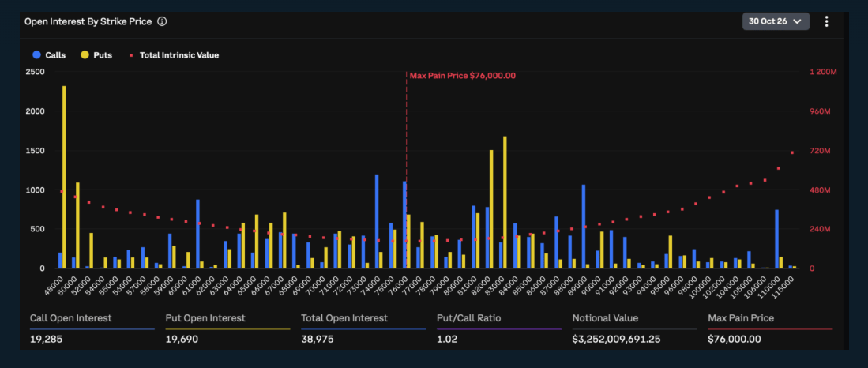
Task: Select the blue calls bar at 61000
Action: click(197, 234)
